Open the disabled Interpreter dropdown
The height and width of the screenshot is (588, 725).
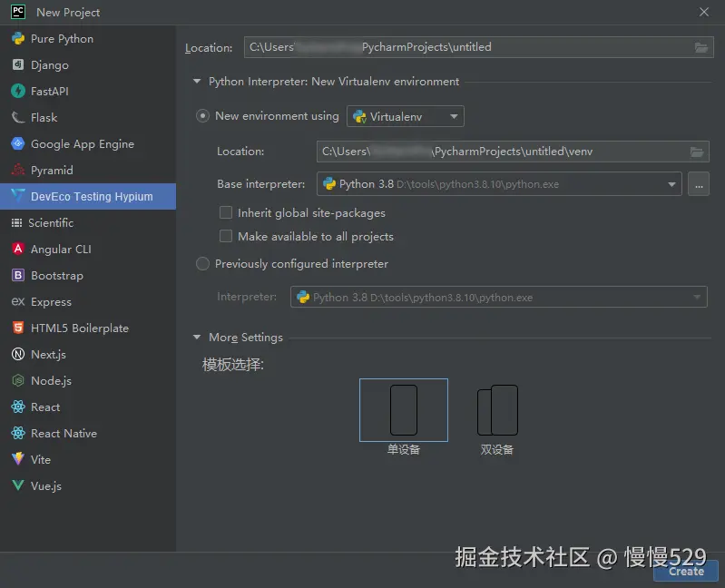pyautogui.click(x=499, y=297)
